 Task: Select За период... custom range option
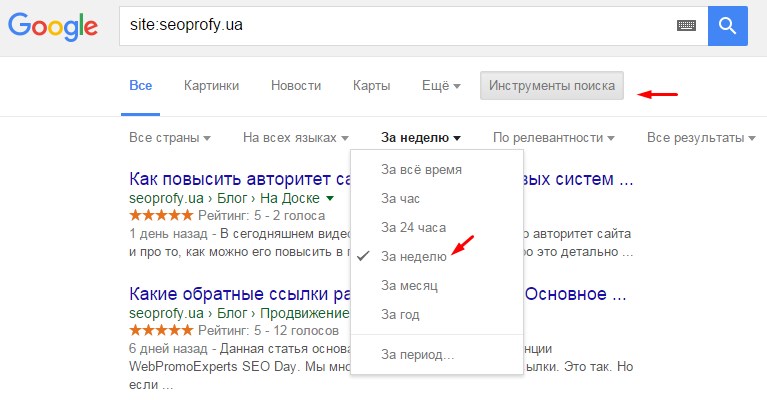(418, 353)
